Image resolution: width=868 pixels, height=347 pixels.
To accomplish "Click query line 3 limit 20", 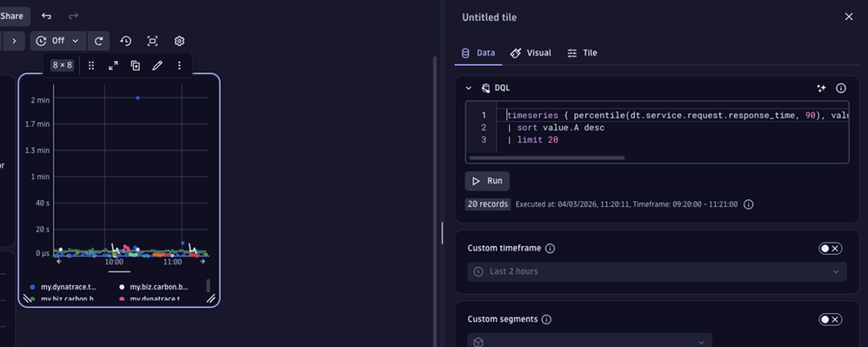I will point(532,140).
